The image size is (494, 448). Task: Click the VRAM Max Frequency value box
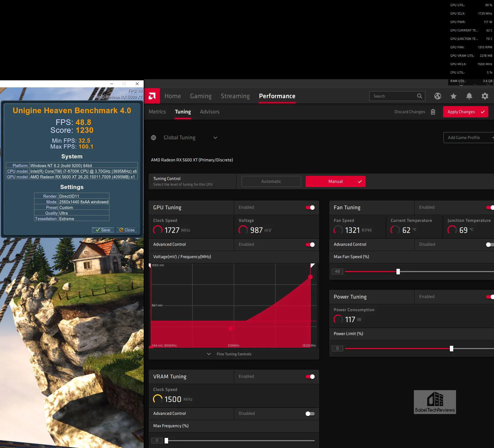pyautogui.click(x=157, y=440)
